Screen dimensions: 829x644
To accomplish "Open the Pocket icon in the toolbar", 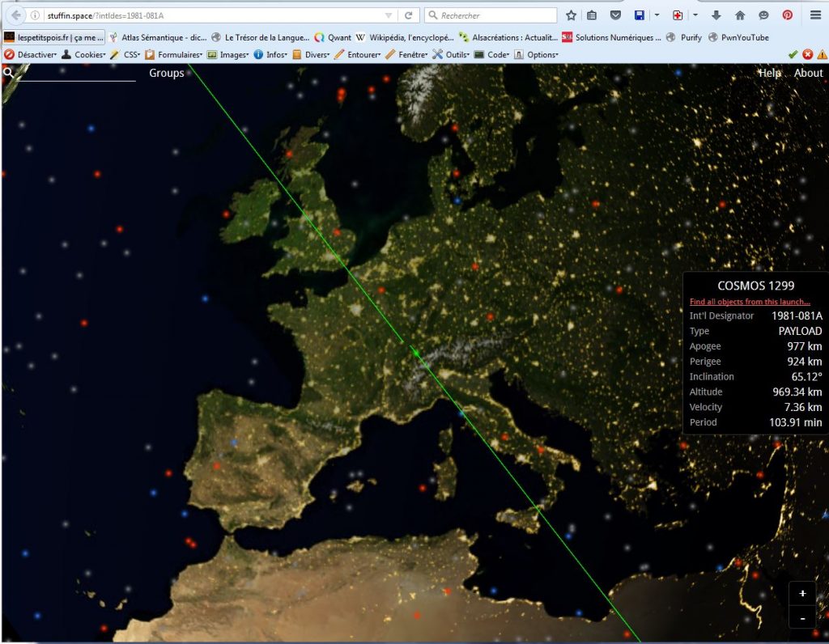I will click(615, 15).
